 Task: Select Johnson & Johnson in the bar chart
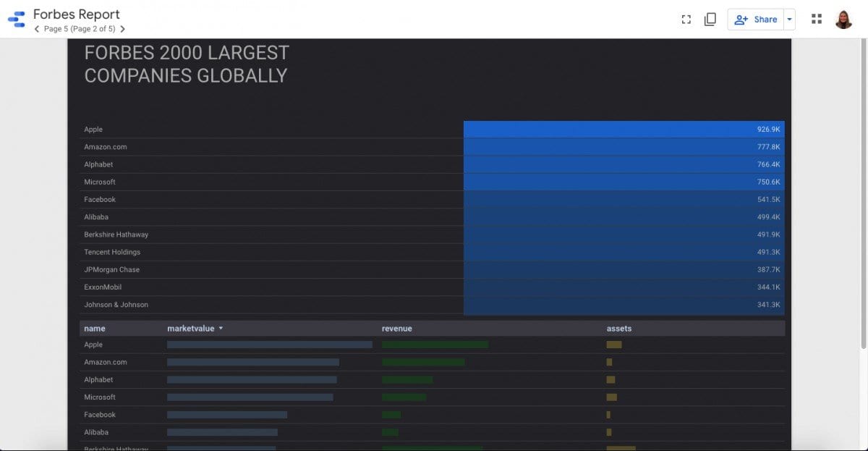coord(116,305)
